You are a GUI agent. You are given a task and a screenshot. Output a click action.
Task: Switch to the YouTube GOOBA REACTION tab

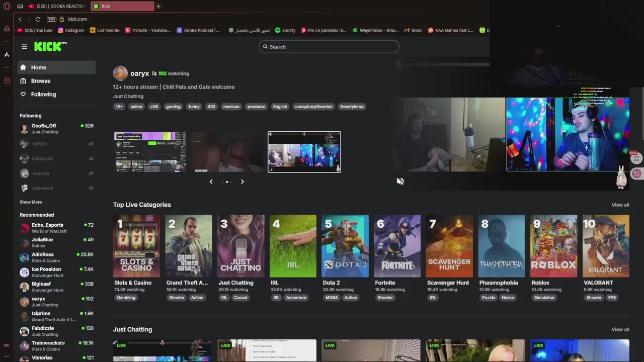point(56,6)
